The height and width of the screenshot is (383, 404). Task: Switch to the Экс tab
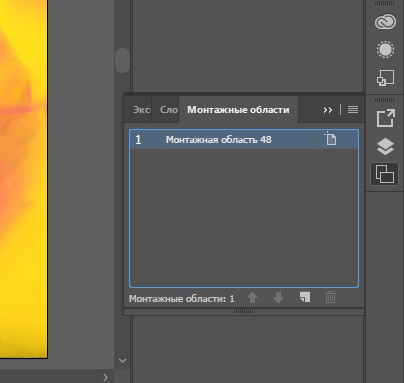(x=141, y=110)
